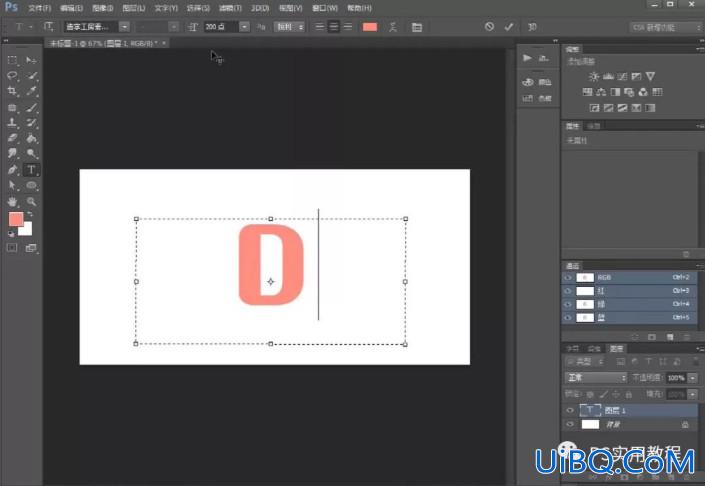
Task: Swap foreground and background colors
Action: click(31, 214)
